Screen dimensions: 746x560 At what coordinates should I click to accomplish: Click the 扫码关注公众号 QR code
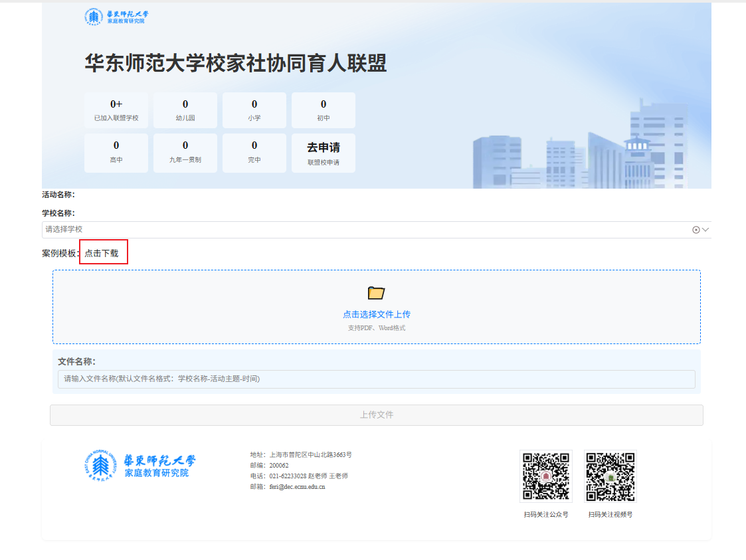click(x=545, y=476)
